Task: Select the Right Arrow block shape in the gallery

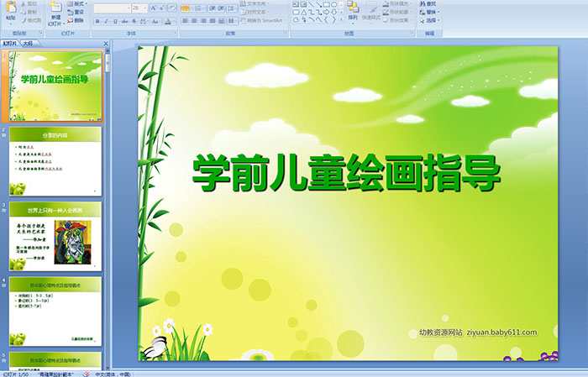Action: (326, 13)
